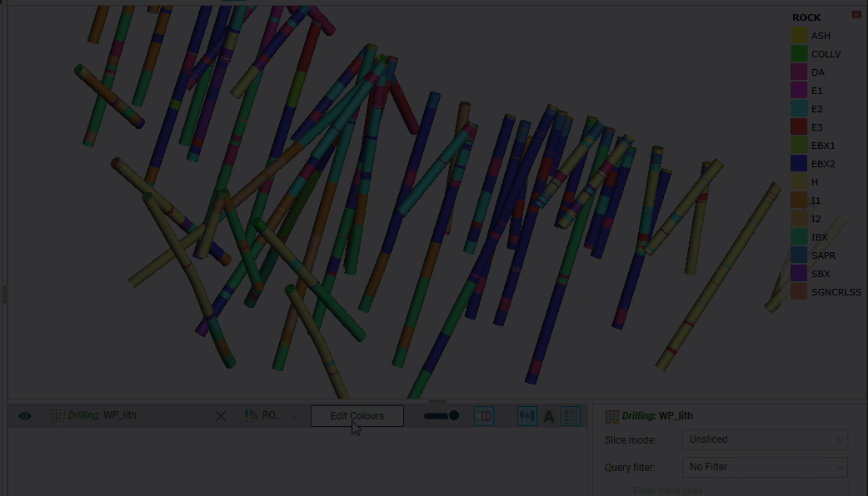Viewport: 868px width, 496px height.
Task: Toggle visibility eye for WP_lith drilling
Action: [25, 416]
